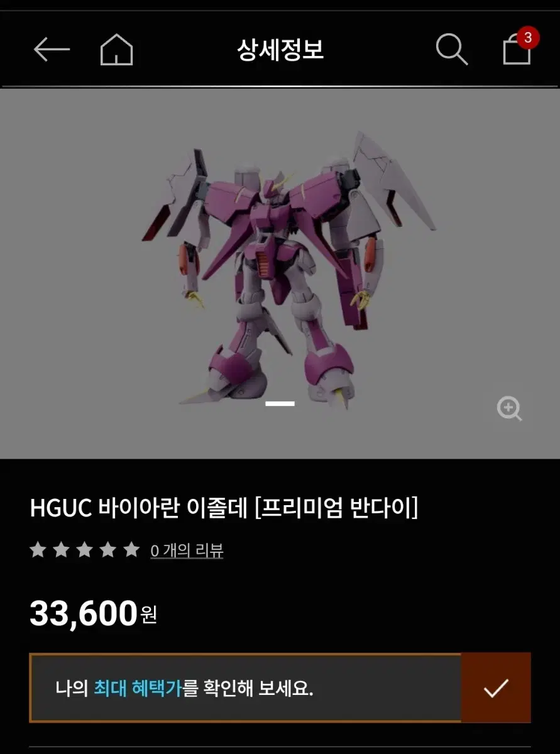Screen dimensions: 560x754
Task: Select the fourth rating star
Action: (x=108, y=550)
